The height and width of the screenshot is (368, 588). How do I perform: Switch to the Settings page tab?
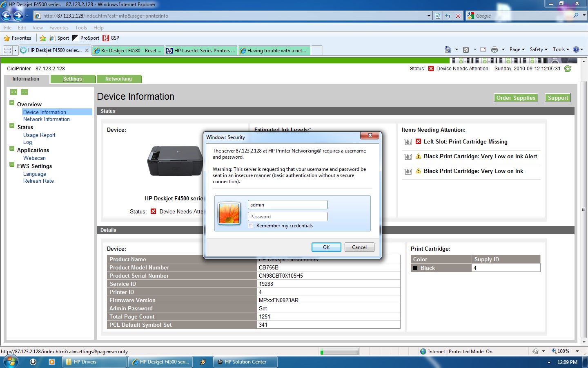click(x=73, y=79)
